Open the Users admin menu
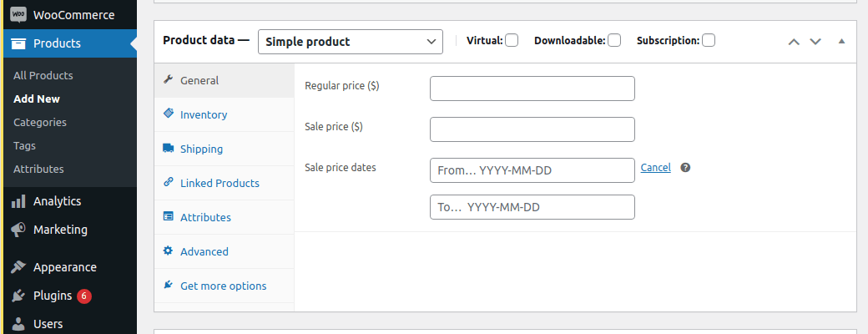The width and height of the screenshot is (868, 334). click(x=68, y=324)
